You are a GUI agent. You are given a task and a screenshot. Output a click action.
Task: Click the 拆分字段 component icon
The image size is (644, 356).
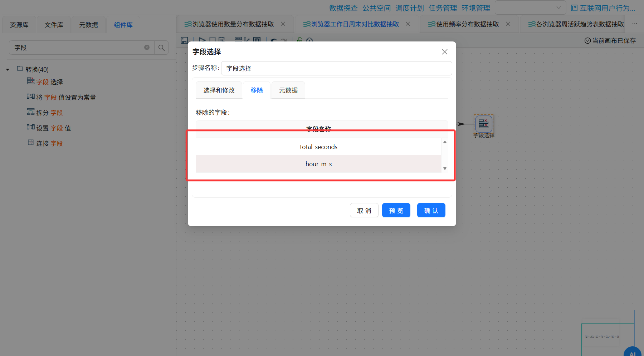(30, 112)
